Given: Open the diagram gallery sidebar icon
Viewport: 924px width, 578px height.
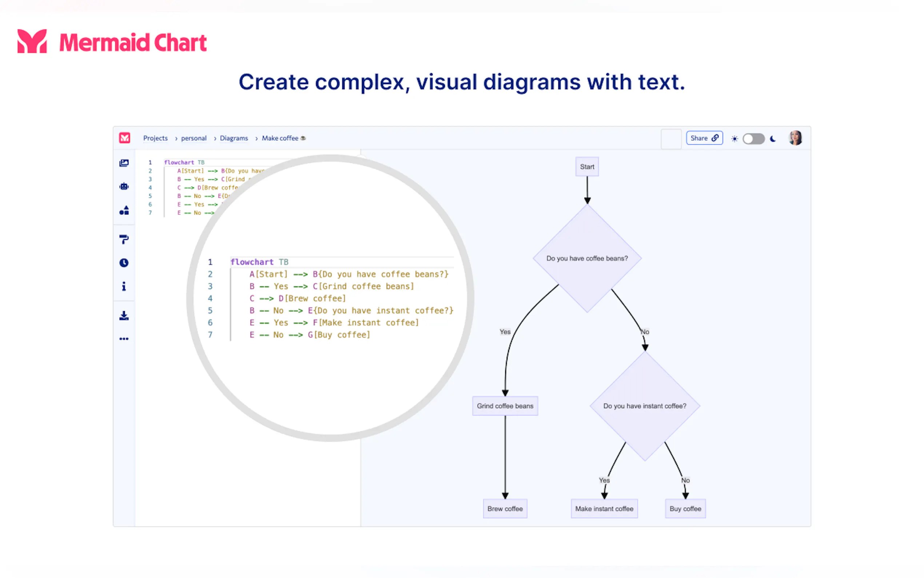Looking at the screenshot, I should tap(124, 163).
